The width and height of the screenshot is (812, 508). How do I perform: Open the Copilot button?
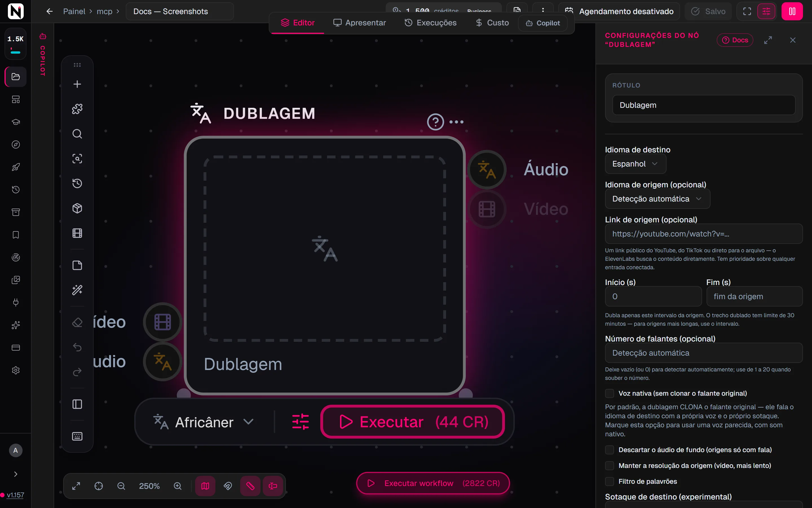point(542,23)
